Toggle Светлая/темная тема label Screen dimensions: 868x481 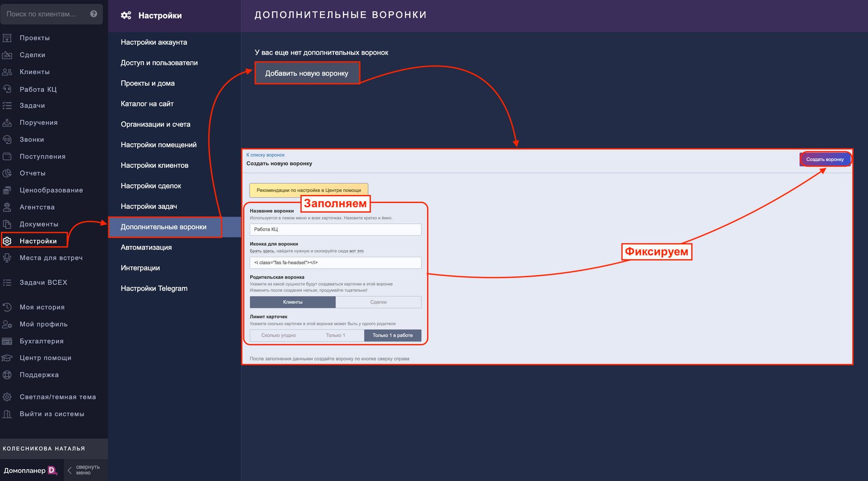pos(58,397)
